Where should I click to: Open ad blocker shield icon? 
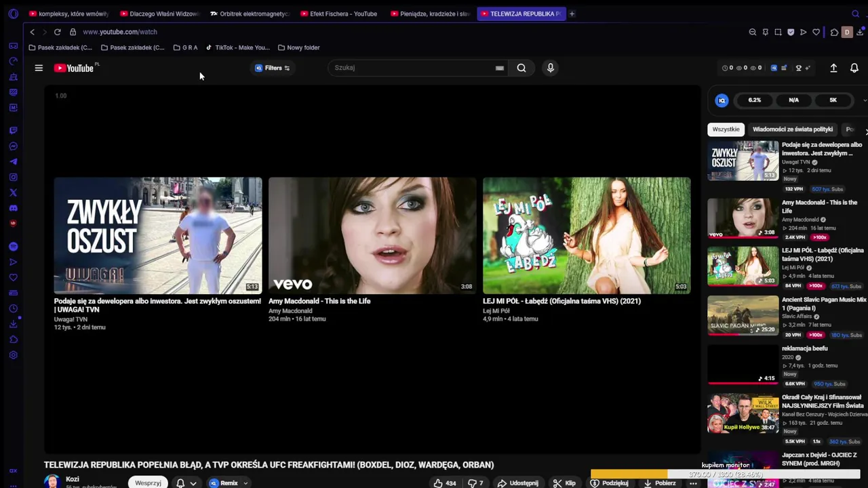tap(791, 32)
